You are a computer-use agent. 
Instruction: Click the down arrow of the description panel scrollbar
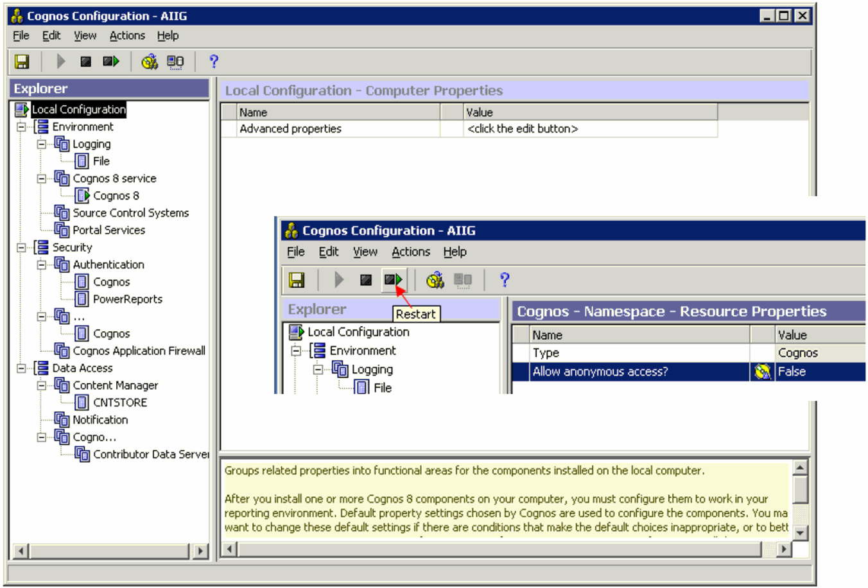800,533
